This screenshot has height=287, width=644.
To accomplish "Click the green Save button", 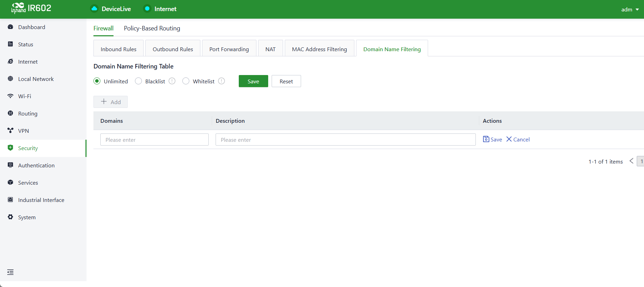I will [x=253, y=81].
